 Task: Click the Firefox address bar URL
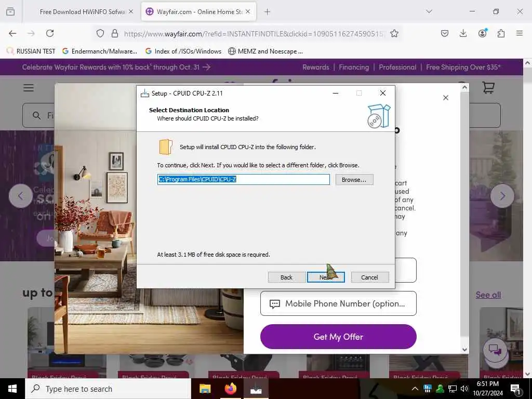254,34
